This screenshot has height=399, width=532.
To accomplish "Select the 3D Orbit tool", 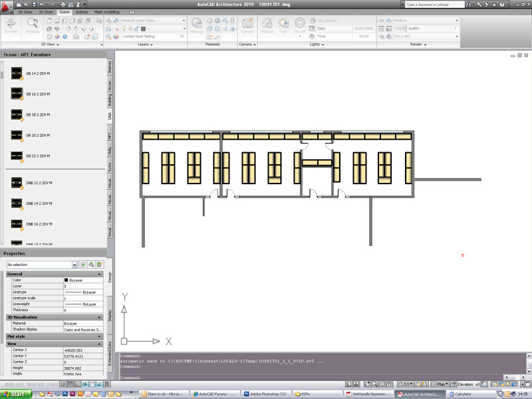I will pyautogui.click(x=11, y=23).
